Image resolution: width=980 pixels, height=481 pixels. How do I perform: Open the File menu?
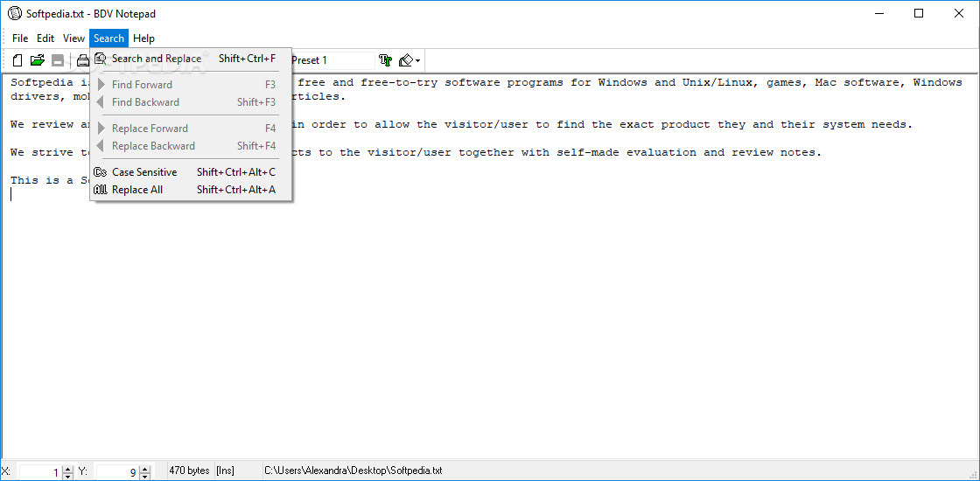(20, 38)
